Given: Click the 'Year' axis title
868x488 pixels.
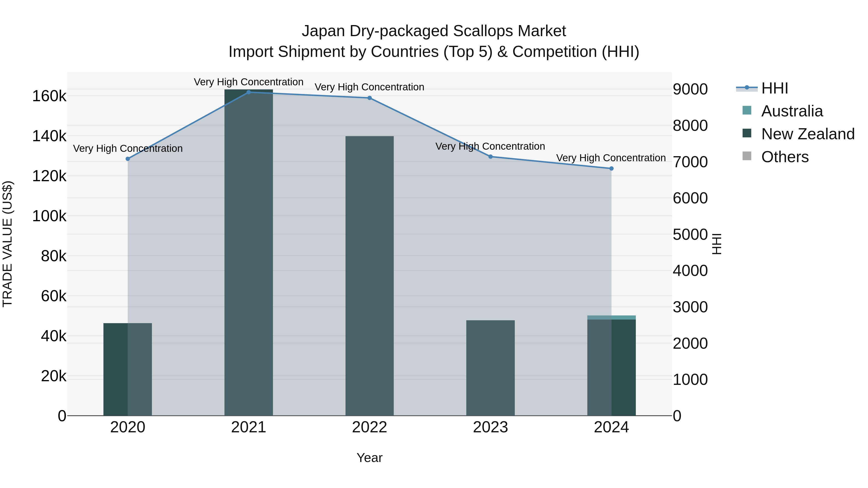Looking at the screenshot, I should (x=370, y=458).
